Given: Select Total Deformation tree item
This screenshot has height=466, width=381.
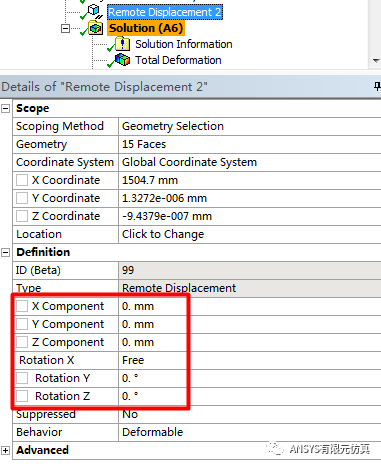Looking at the screenshot, I should pos(178,60).
